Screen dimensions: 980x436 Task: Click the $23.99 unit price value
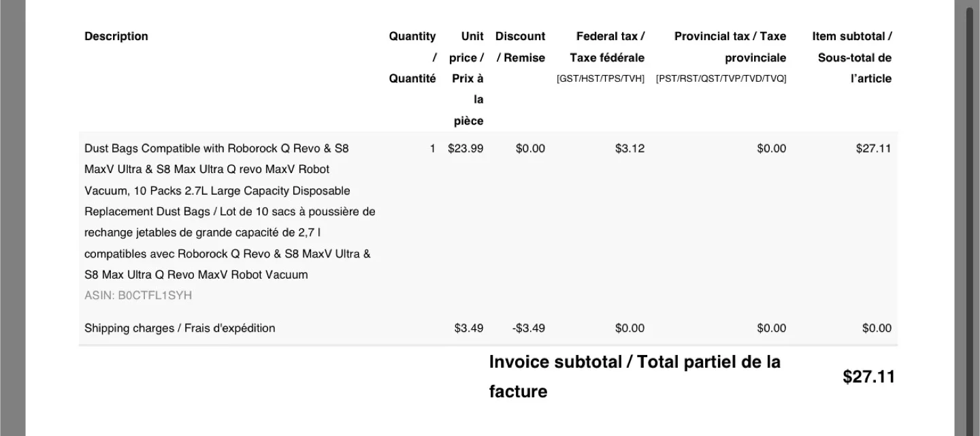click(x=465, y=149)
